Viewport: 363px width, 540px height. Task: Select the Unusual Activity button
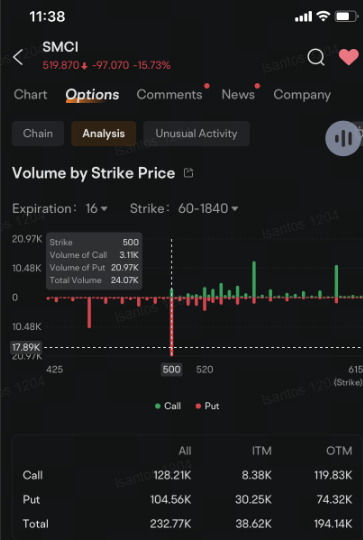(x=196, y=134)
